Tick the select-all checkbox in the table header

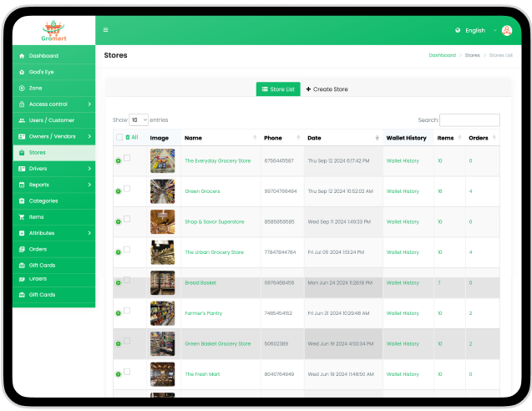pos(119,137)
